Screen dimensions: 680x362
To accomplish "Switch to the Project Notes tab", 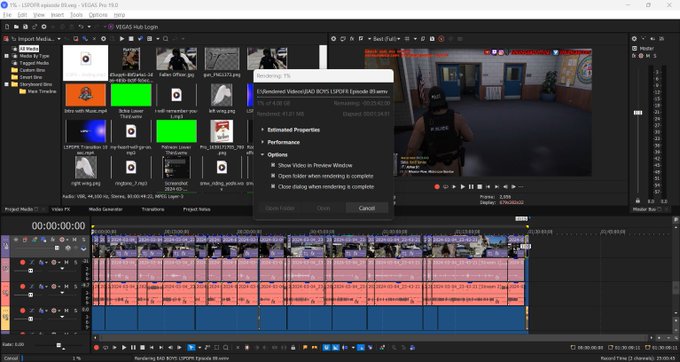I will (x=196, y=209).
